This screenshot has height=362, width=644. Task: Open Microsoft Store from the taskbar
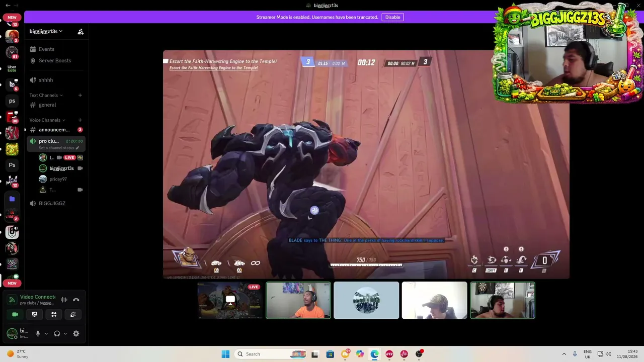coord(330,354)
